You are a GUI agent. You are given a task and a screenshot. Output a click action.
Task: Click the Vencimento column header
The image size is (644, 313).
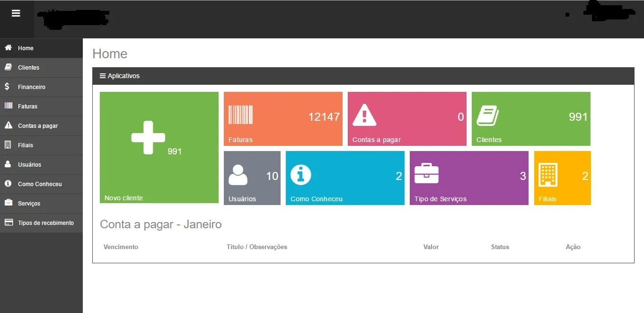pos(121,247)
